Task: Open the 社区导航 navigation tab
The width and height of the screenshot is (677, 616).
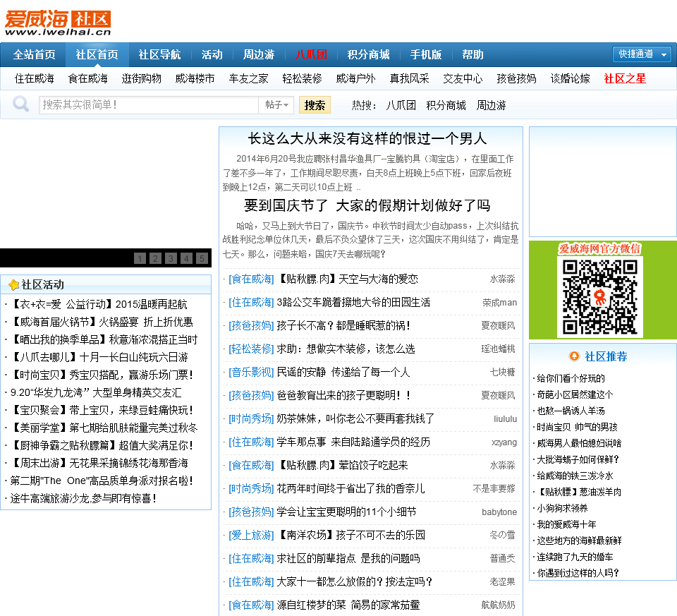Action: (x=159, y=54)
